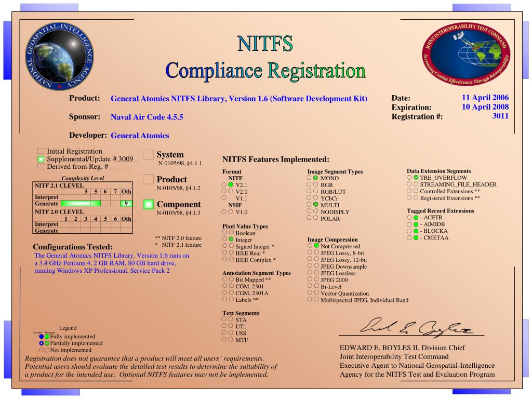Click the NITF 2.1 CLEVEL label
This screenshot has height=399, width=532.
point(59,185)
